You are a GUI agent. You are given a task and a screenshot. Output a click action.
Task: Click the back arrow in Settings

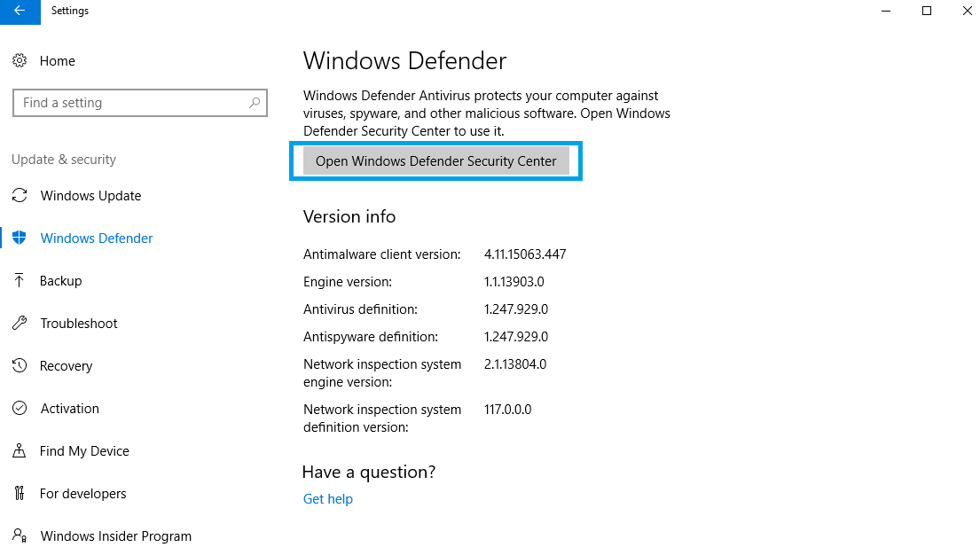(20, 11)
